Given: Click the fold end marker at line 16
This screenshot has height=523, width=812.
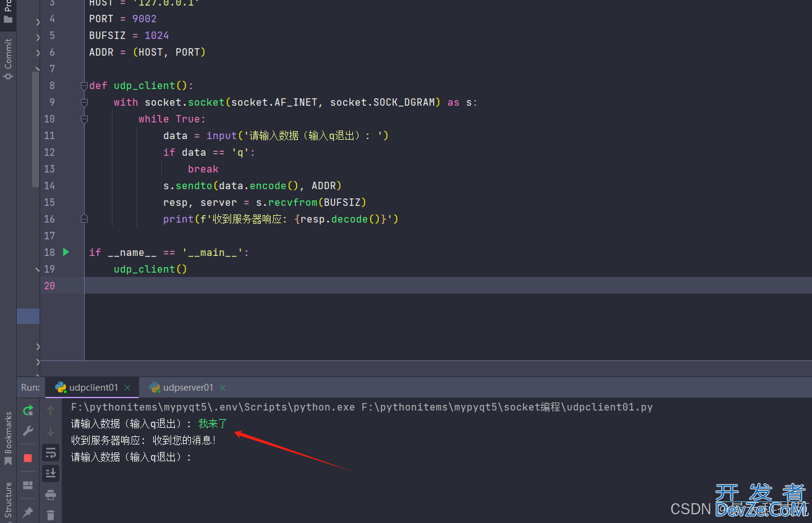Looking at the screenshot, I should (84, 219).
